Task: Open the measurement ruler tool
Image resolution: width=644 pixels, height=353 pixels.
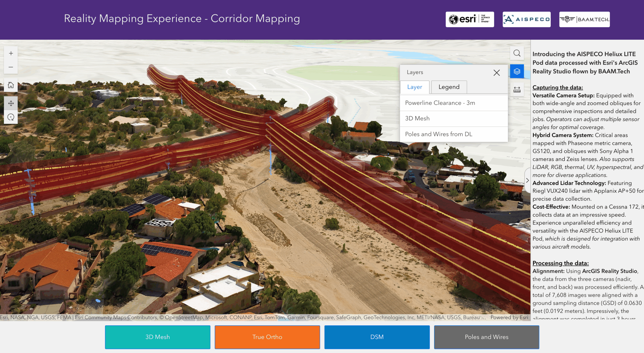Action: click(x=517, y=90)
